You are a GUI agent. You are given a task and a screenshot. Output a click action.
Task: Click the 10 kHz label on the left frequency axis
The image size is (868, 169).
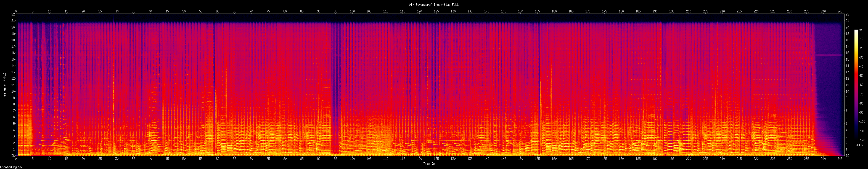point(13,92)
